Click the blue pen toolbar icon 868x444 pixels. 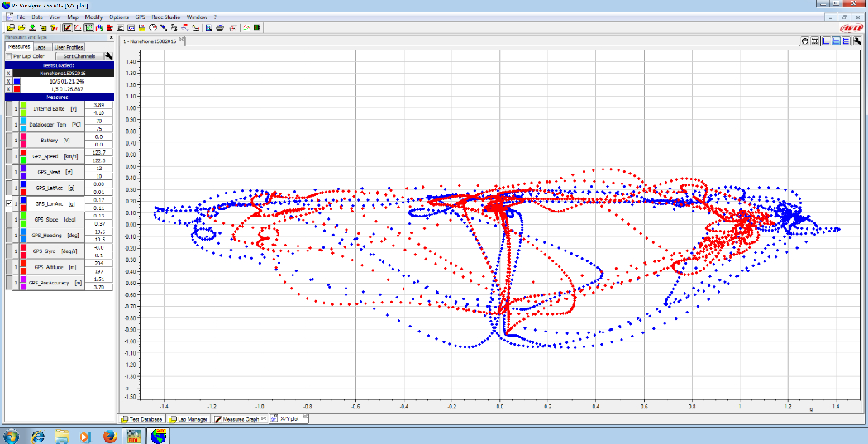click(164, 27)
